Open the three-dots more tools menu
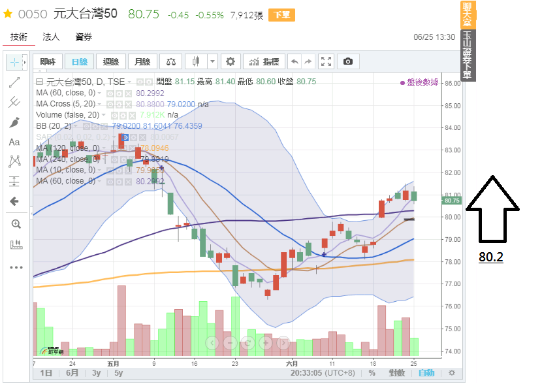Image resolution: width=542 pixels, height=392 pixels. click(16, 267)
